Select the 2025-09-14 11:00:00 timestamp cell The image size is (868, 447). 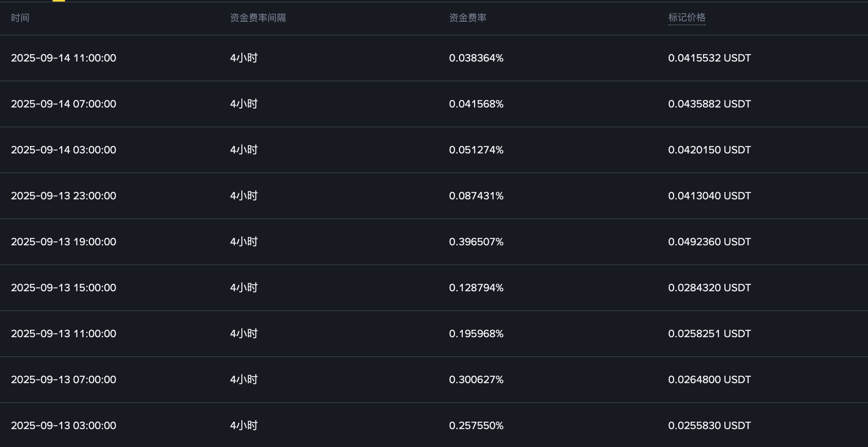(63, 58)
